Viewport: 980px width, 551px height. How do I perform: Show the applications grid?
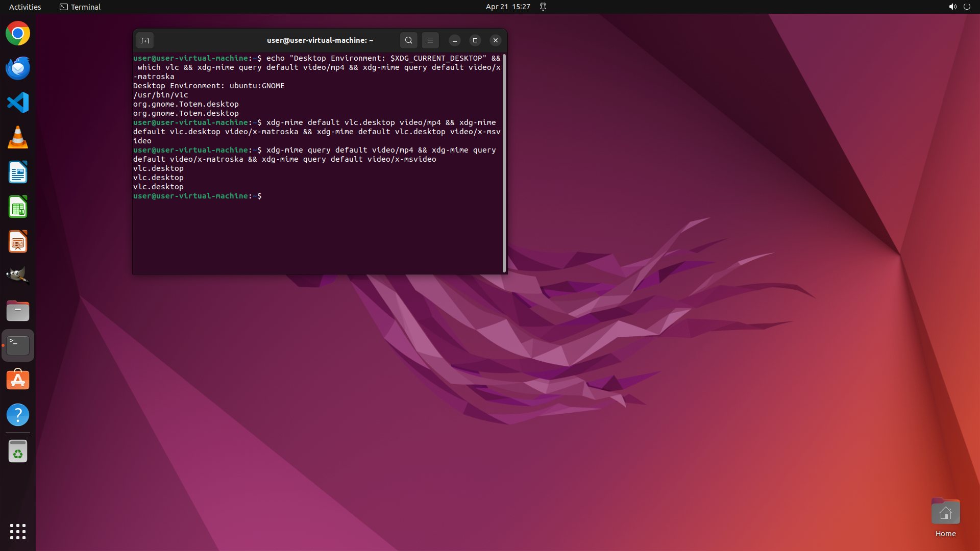(x=18, y=532)
